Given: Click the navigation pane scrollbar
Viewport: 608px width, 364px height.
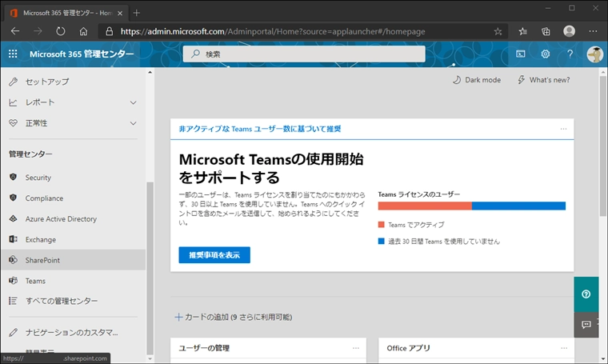Looking at the screenshot, I should click(150, 267).
